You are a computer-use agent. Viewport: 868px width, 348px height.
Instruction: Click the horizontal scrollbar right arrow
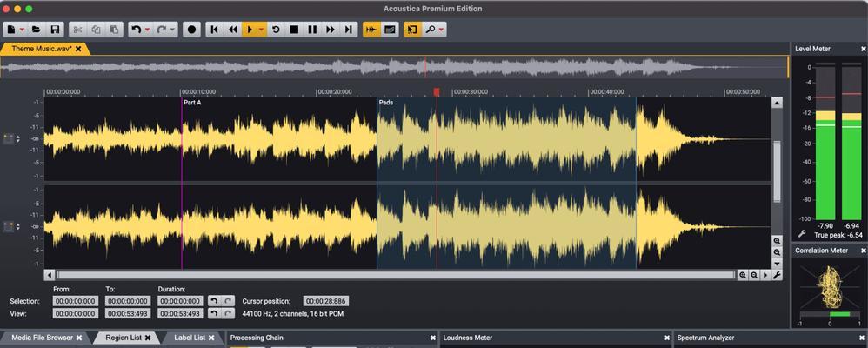click(x=765, y=275)
